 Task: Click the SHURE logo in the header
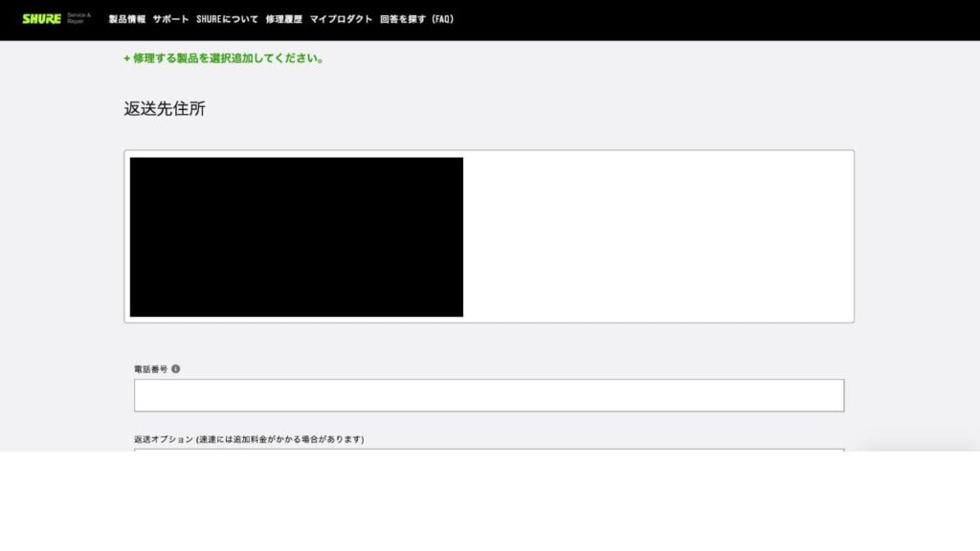[41, 19]
